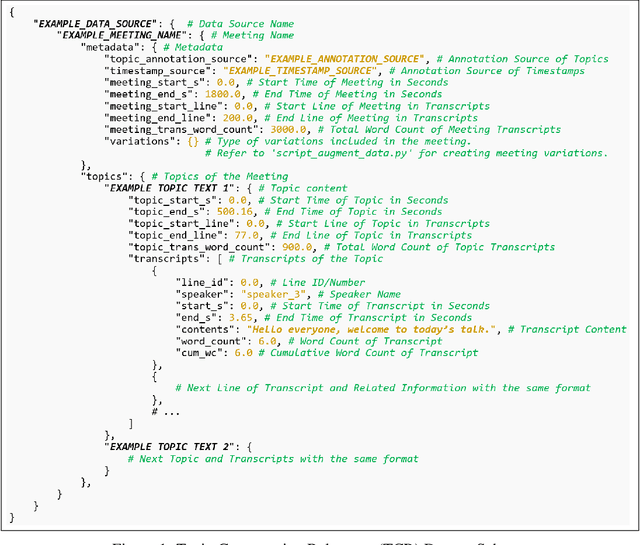Select the EXAMPLE_TIMESTAMP_SOURCE string value
Image resolution: width=640 pixels, height=545 pixels.
coord(295,72)
